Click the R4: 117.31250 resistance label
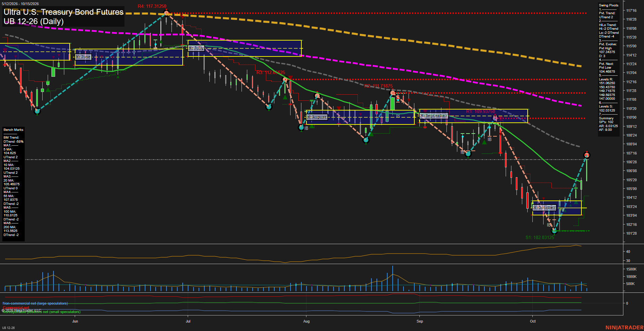 click(152, 6)
